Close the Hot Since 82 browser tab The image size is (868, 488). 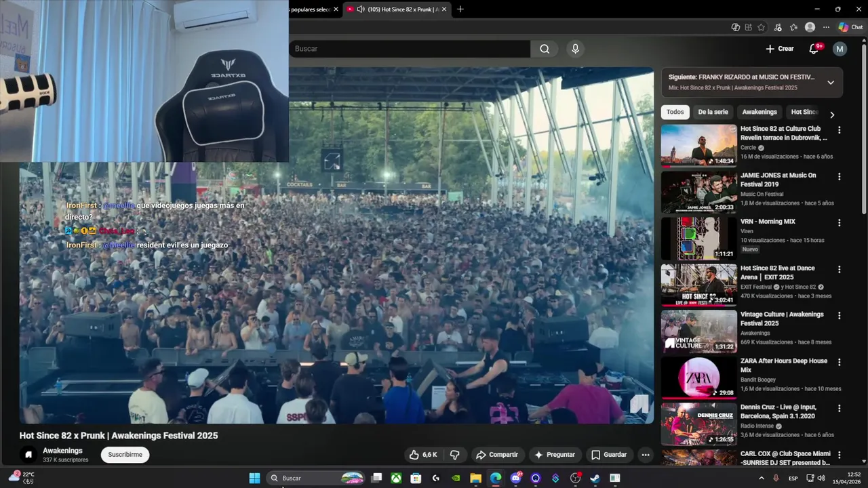[444, 9]
